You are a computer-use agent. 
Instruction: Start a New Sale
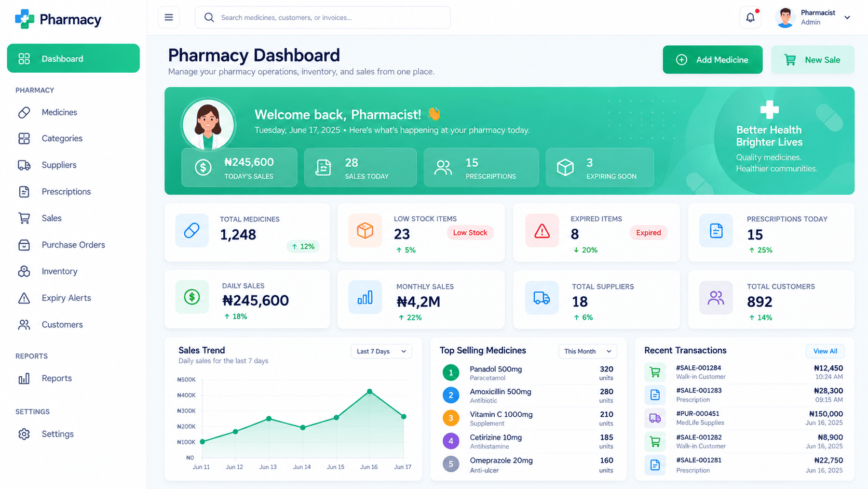(812, 60)
